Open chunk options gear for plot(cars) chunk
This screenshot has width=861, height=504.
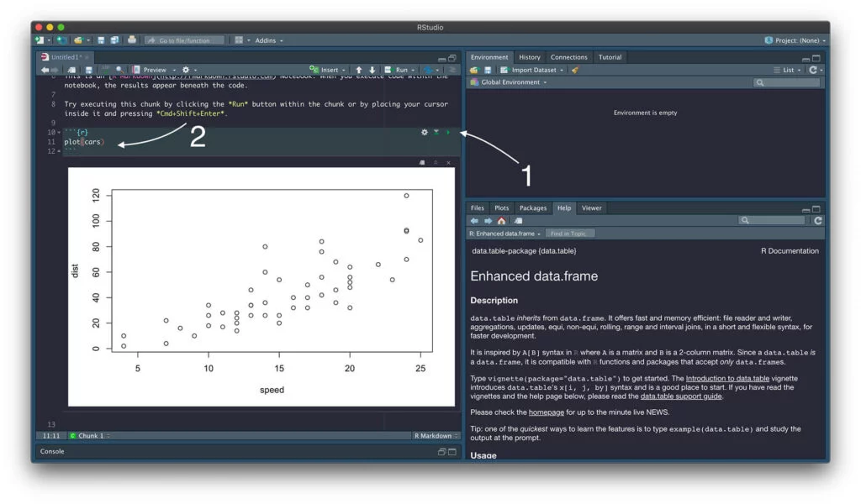pos(424,132)
